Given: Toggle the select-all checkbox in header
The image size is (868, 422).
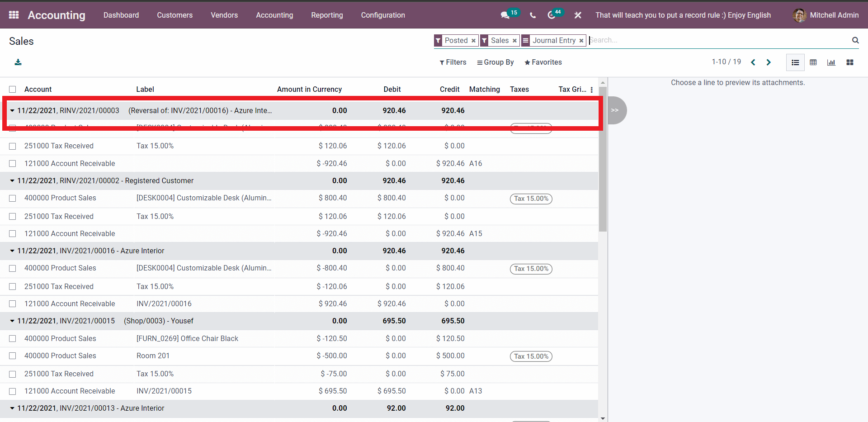Looking at the screenshot, I should pyautogui.click(x=13, y=90).
